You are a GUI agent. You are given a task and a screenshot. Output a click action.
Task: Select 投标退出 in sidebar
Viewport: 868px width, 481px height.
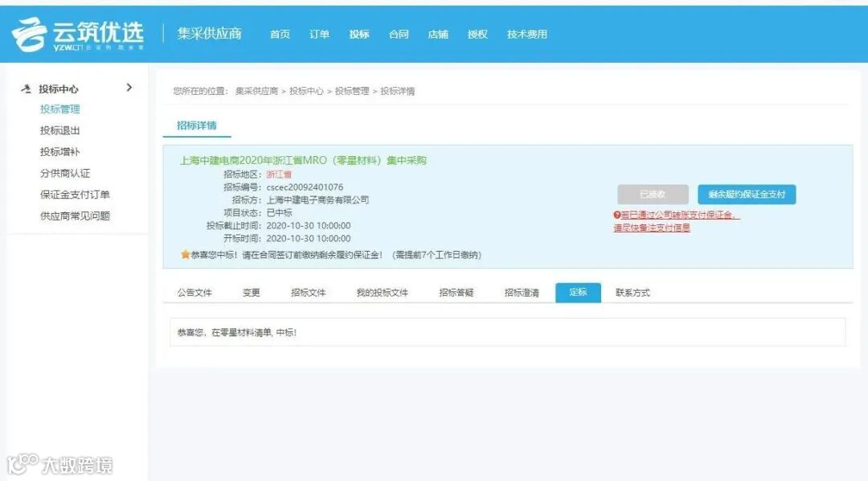click(59, 131)
